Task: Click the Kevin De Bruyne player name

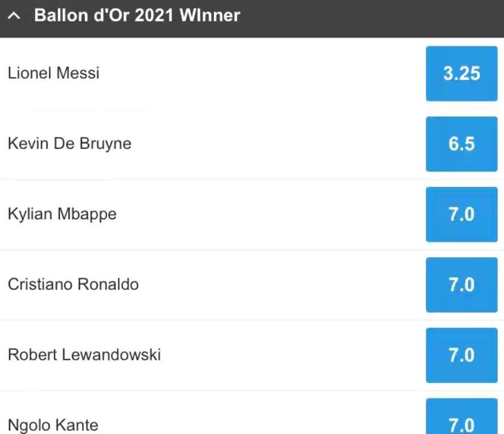Action: pyautogui.click(x=70, y=144)
